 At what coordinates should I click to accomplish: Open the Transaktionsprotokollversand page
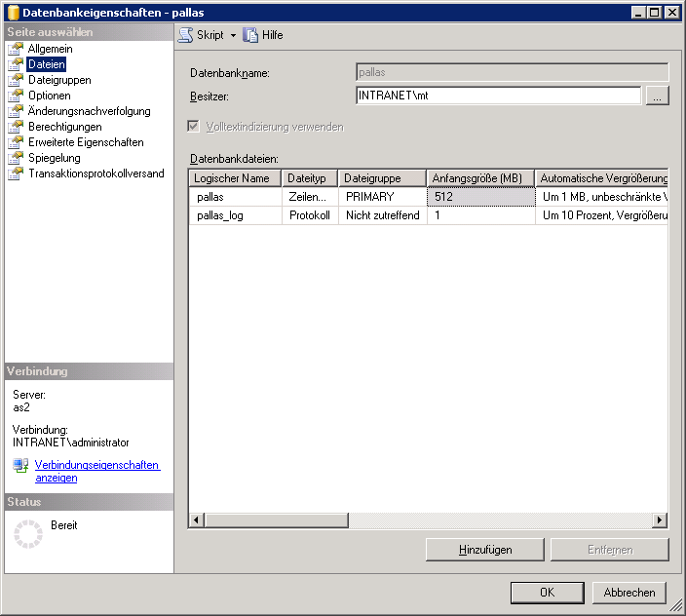96,173
